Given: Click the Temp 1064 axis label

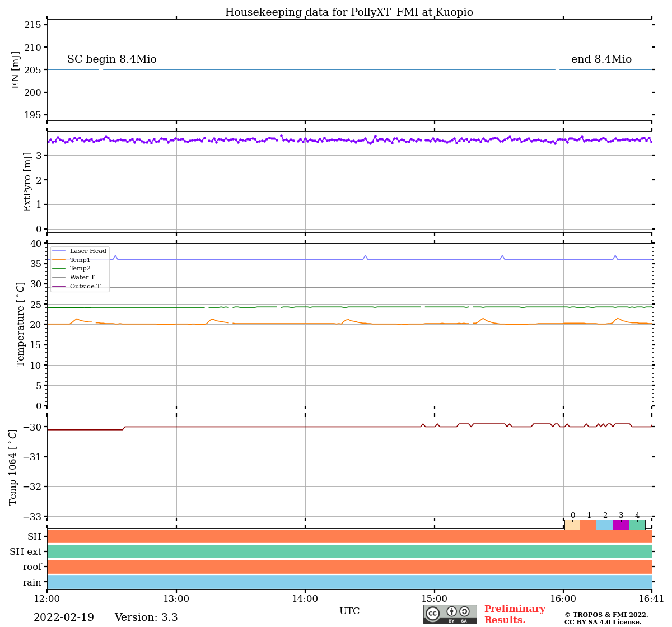Looking at the screenshot, I should tap(13, 467).
